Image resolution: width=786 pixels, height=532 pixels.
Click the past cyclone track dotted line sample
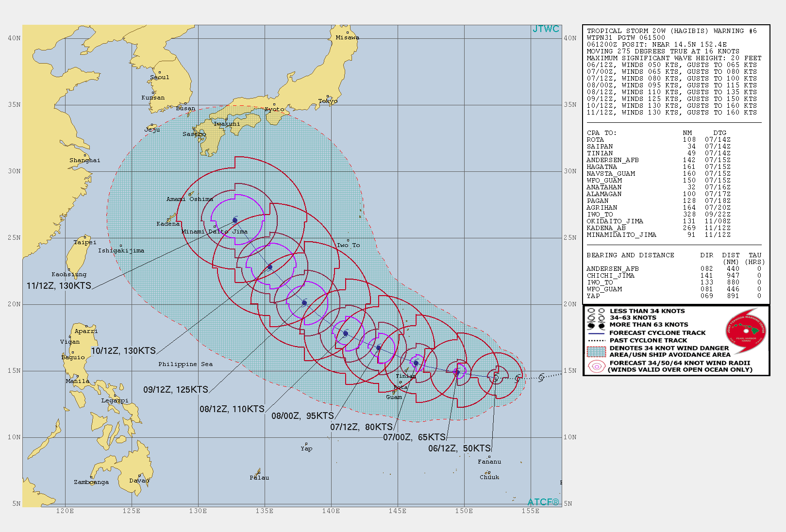[x=596, y=341]
